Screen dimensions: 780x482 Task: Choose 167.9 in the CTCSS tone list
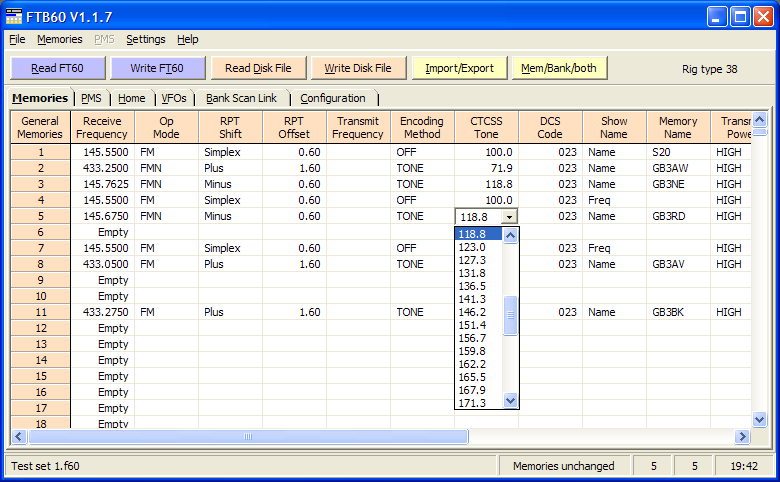[x=479, y=390]
